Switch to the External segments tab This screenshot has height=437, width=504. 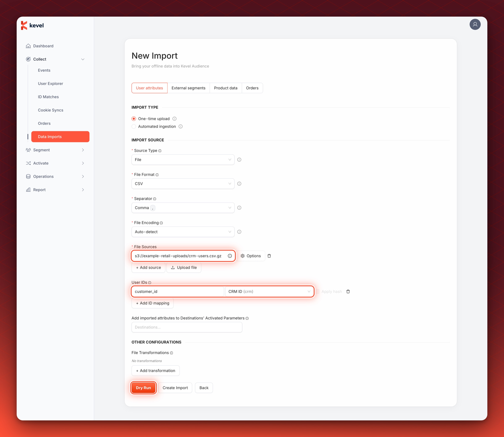[188, 88]
